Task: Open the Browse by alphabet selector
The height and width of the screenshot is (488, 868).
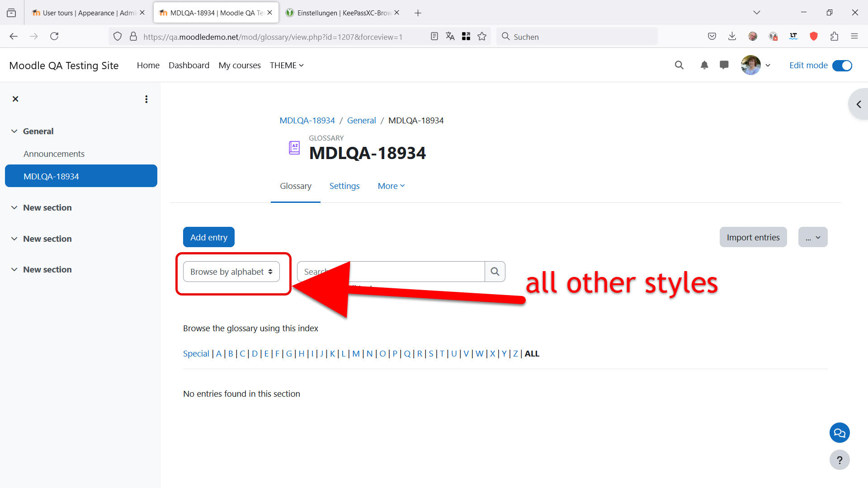Action: coord(231,272)
